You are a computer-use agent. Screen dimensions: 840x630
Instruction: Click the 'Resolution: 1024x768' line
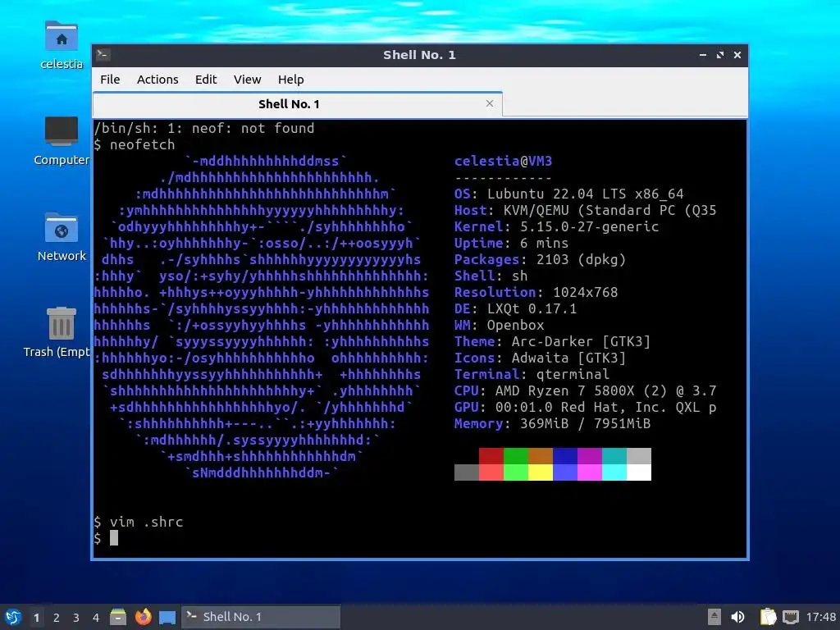(536, 293)
